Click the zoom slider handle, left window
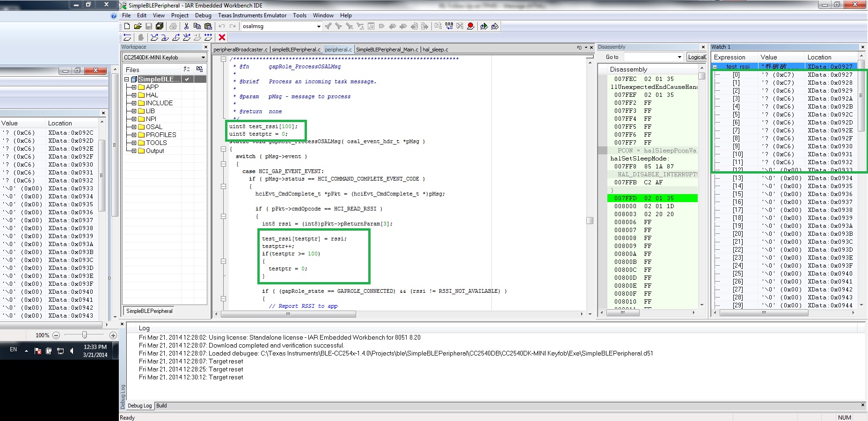Screen dimensions: 868x421 (84, 335)
